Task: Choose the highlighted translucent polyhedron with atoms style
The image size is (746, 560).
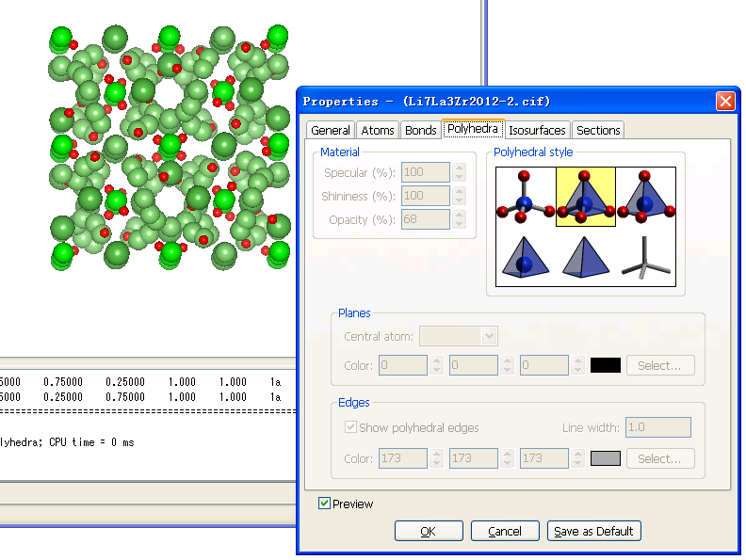Action: 585,198
